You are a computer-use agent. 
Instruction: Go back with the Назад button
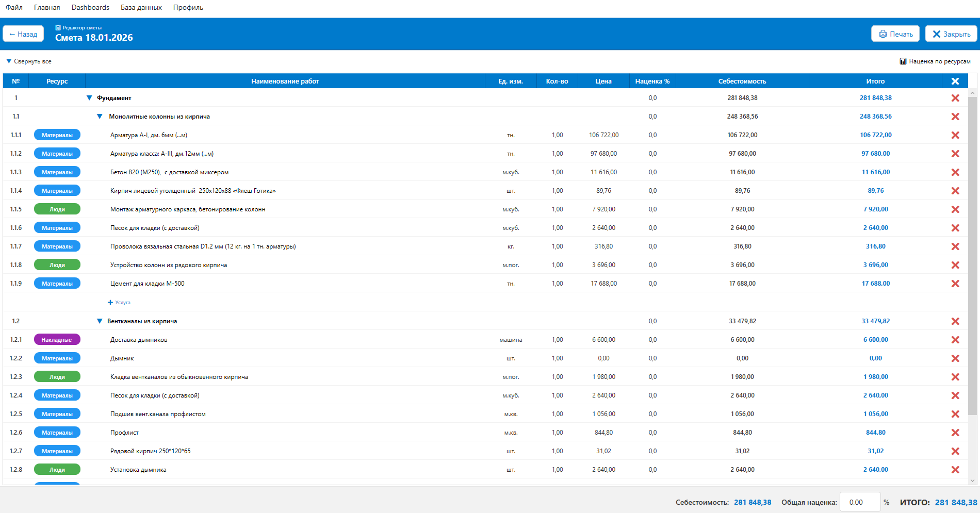(x=23, y=34)
